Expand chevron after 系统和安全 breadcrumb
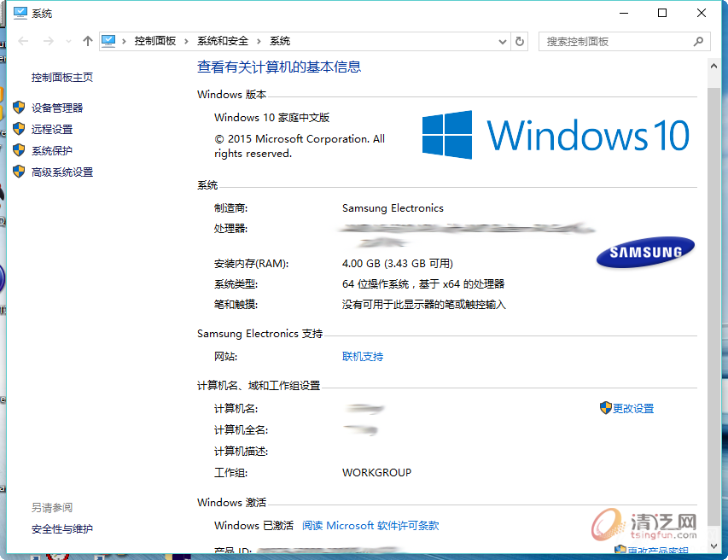The image size is (728, 560). pos(259,41)
